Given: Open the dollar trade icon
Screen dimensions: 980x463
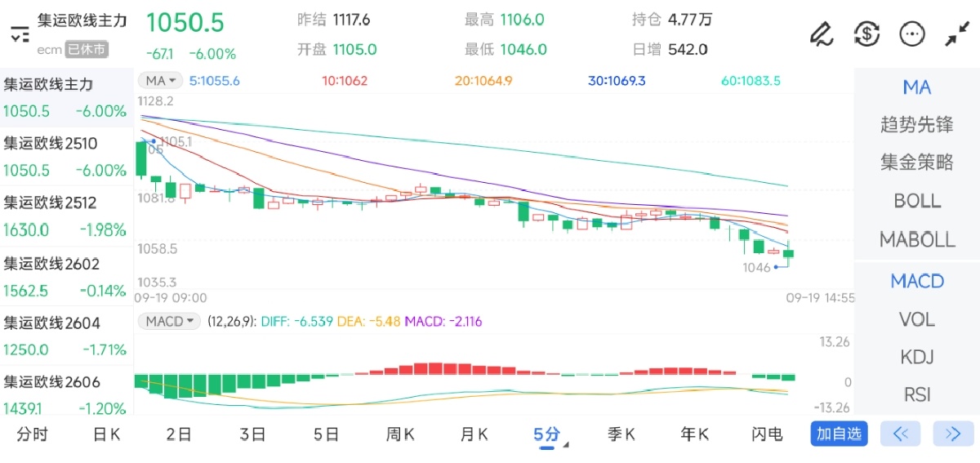Looking at the screenshot, I should (866, 34).
